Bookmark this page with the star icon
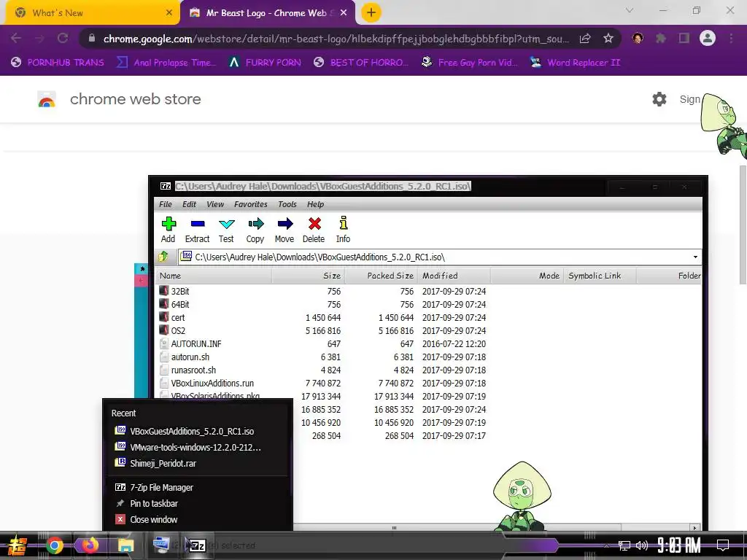 tap(608, 39)
